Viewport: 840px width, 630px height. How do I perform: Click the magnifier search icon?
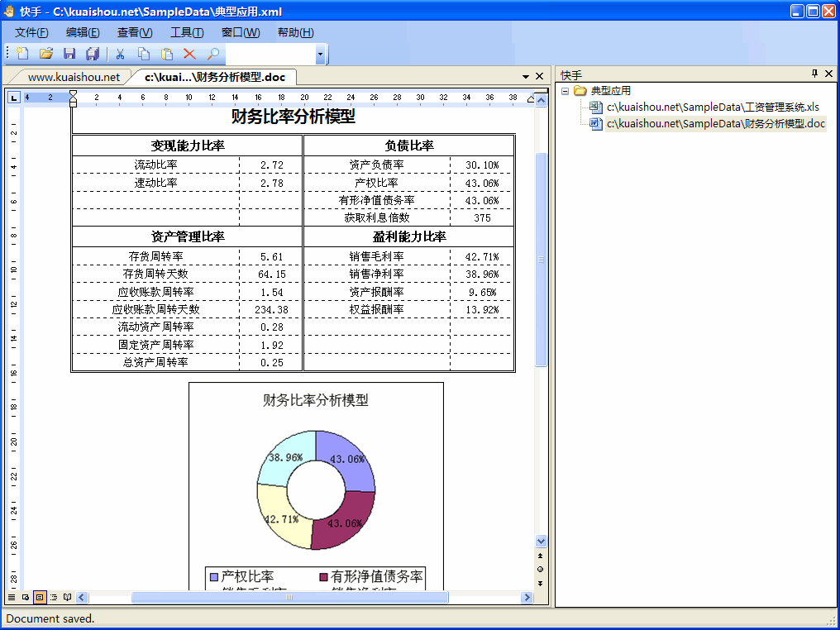213,54
